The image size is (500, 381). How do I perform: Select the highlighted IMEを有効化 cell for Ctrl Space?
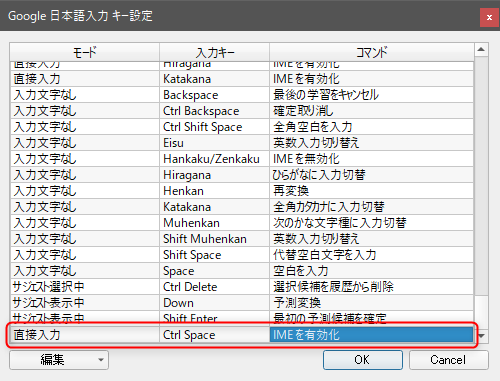point(371,335)
